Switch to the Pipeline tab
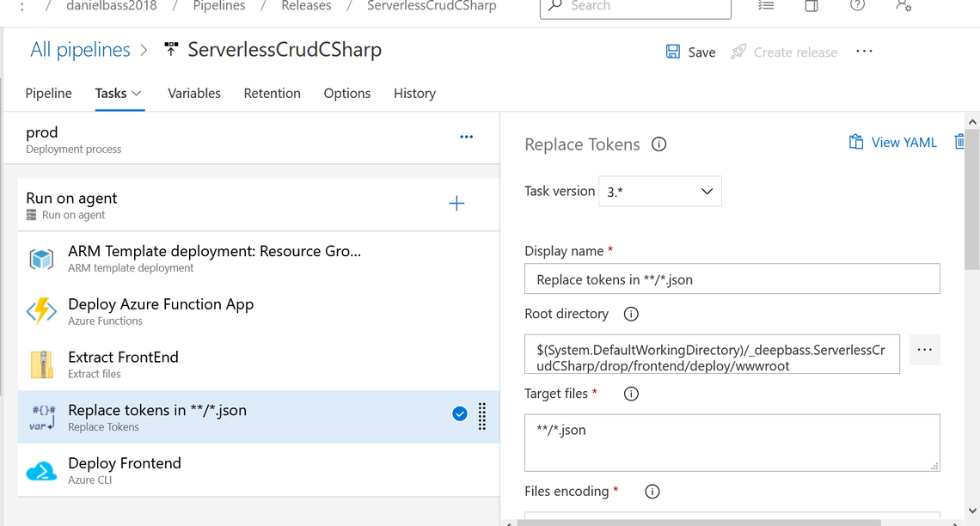This screenshot has width=980, height=526. (49, 93)
